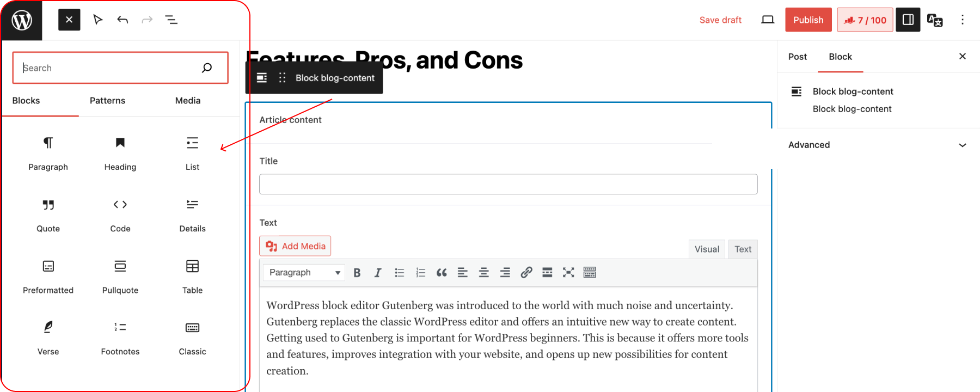Click the Publish button
Screen dimensions: 980x392
808,20
